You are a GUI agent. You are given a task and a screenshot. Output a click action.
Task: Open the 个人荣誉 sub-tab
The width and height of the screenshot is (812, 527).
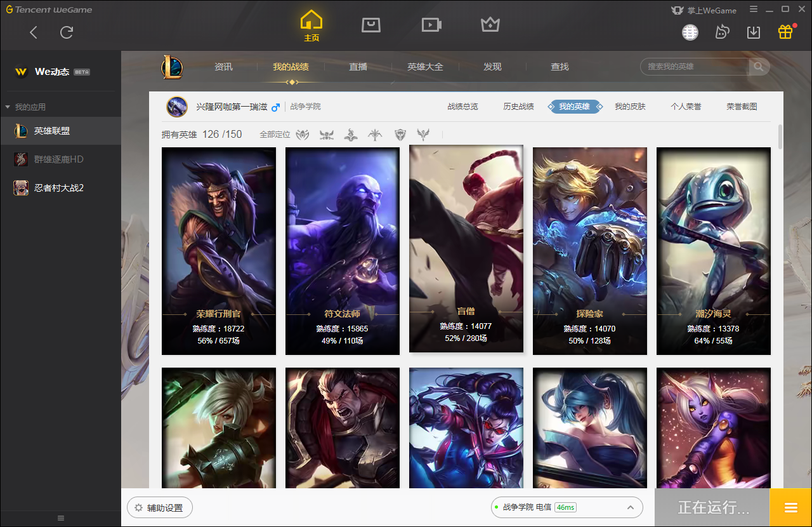coord(686,107)
